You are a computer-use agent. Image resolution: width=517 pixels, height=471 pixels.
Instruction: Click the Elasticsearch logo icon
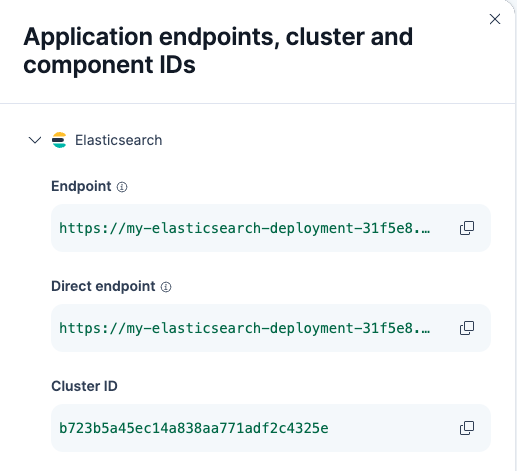pyautogui.click(x=59, y=140)
